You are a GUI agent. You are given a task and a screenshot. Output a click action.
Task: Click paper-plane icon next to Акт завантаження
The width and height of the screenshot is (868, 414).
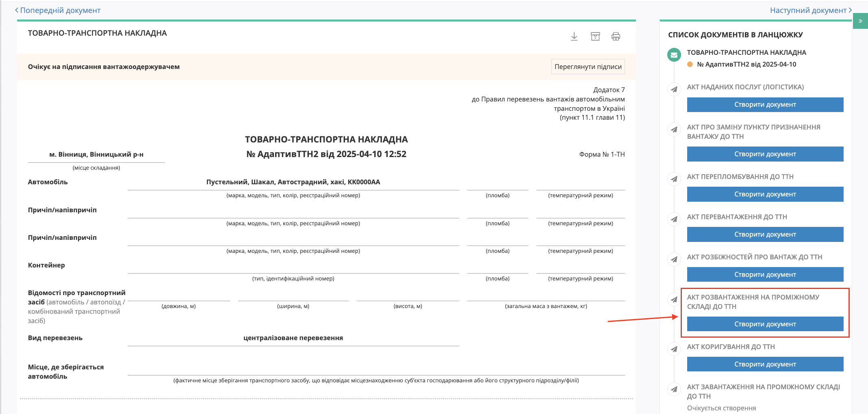[674, 389]
